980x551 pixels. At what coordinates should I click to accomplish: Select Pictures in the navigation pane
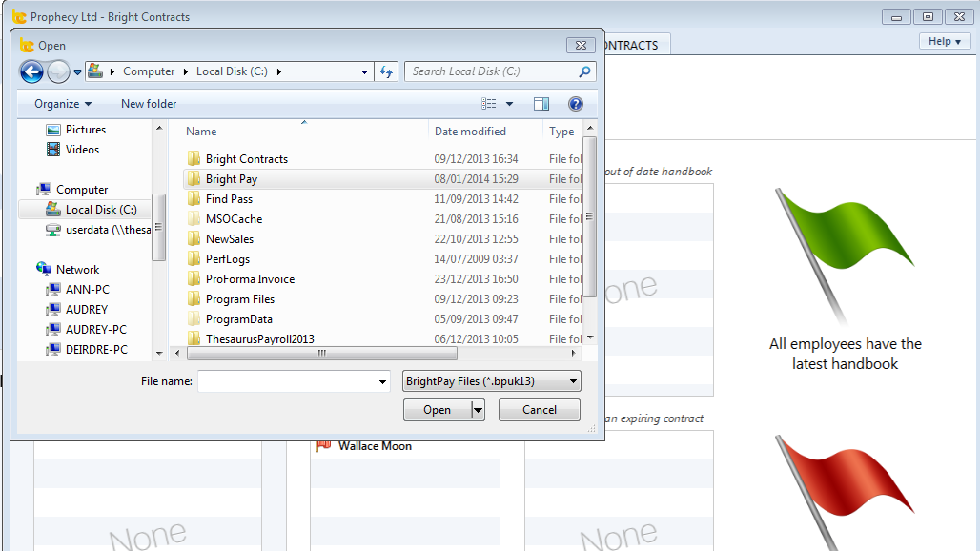(86, 130)
